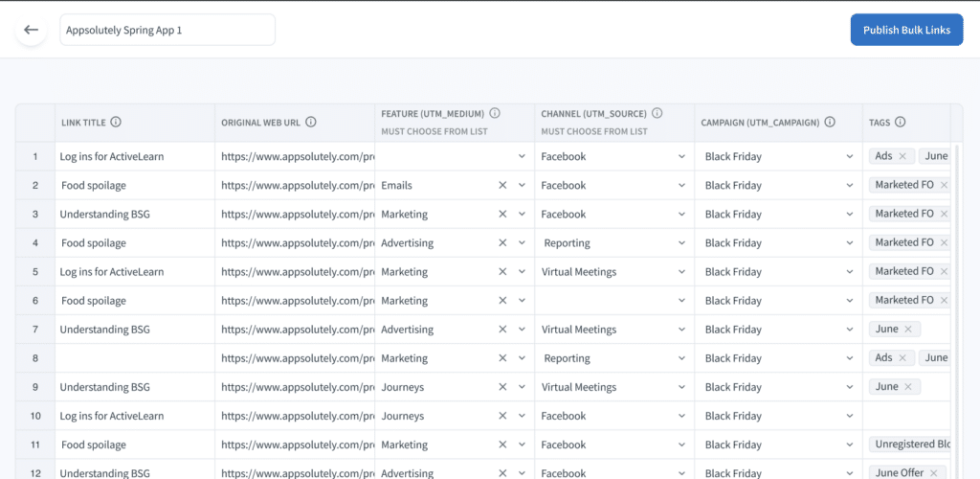Open Black Friday campaign dropdown in row 3
The width and height of the screenshot is (980, 479).
click(x=851, y=214)
